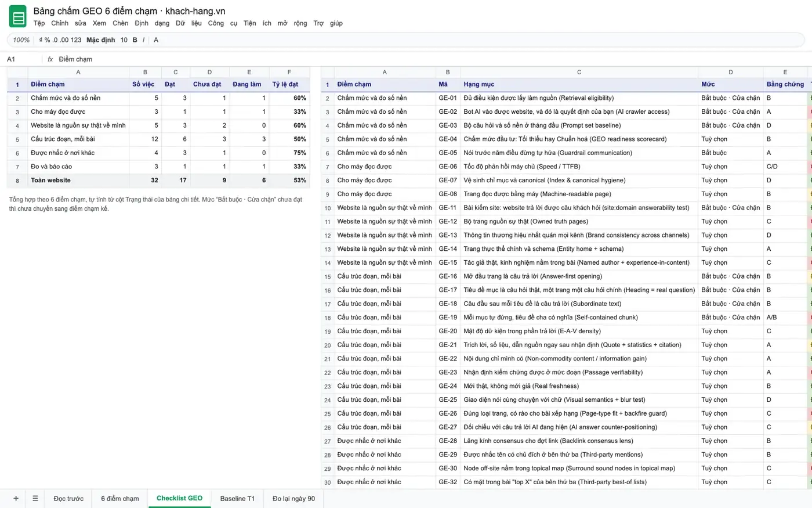Open the Tệp menu
The height and width of the screenshot is (508, 812).
coord(39,23)
